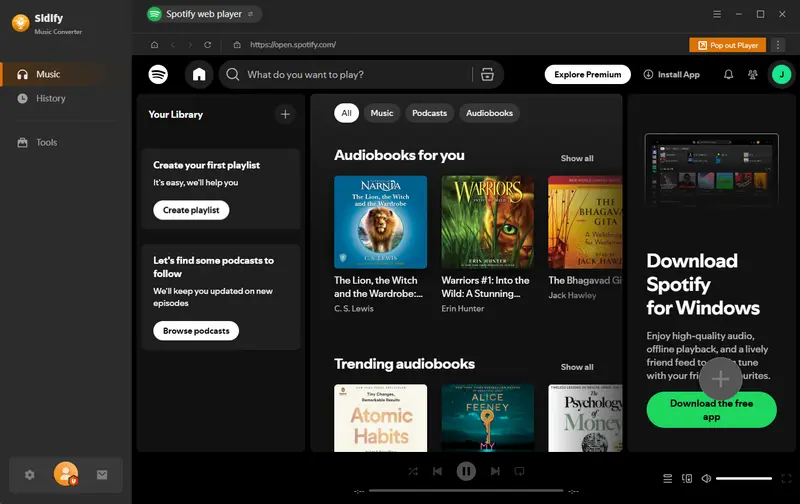Click plus to create in Your Library
The width and height of the screenshot is (800, 504).
click(285, 114)
